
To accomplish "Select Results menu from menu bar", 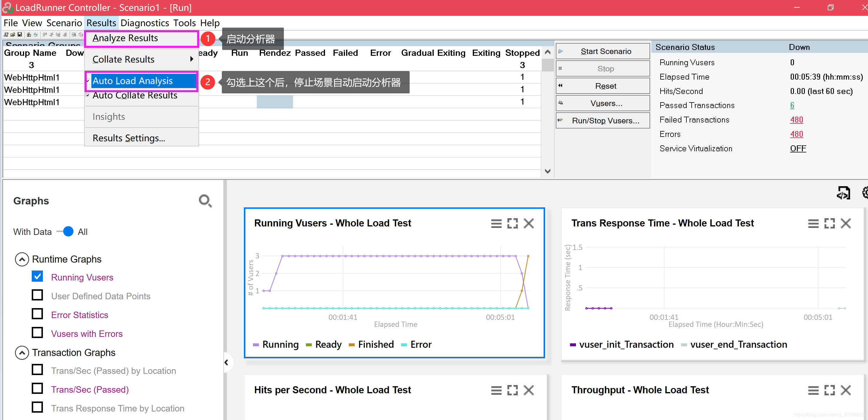I will coord(101,23).
